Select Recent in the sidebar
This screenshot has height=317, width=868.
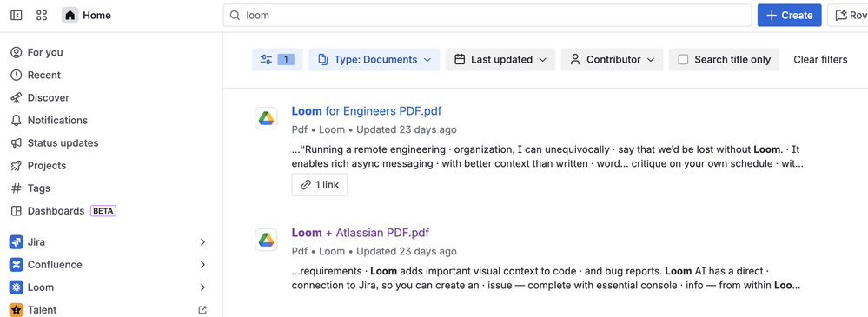36,75
